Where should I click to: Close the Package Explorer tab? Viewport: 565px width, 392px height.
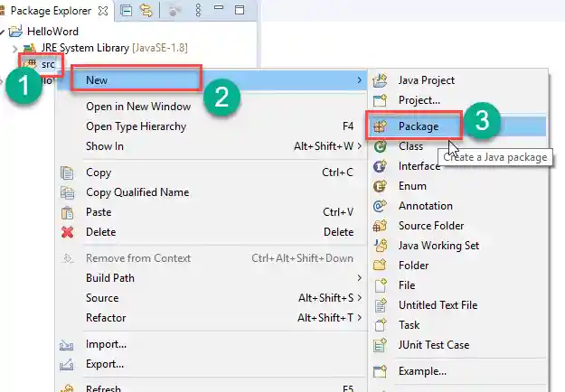(102, 11)
